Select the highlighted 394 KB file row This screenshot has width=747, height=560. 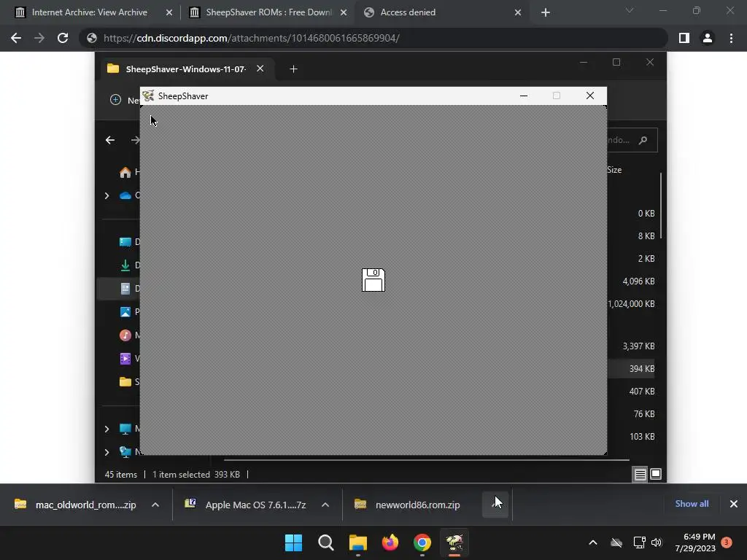(x=631, y=368)
